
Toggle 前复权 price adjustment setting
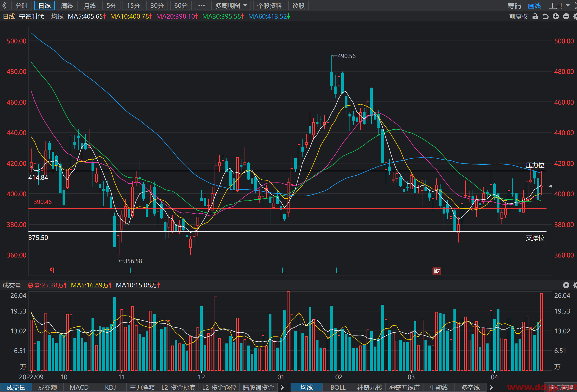point(518,17)
